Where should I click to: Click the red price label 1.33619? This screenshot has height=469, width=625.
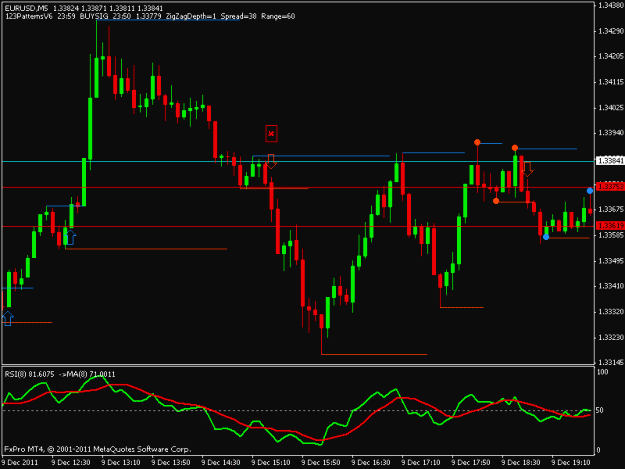[610, 226]
